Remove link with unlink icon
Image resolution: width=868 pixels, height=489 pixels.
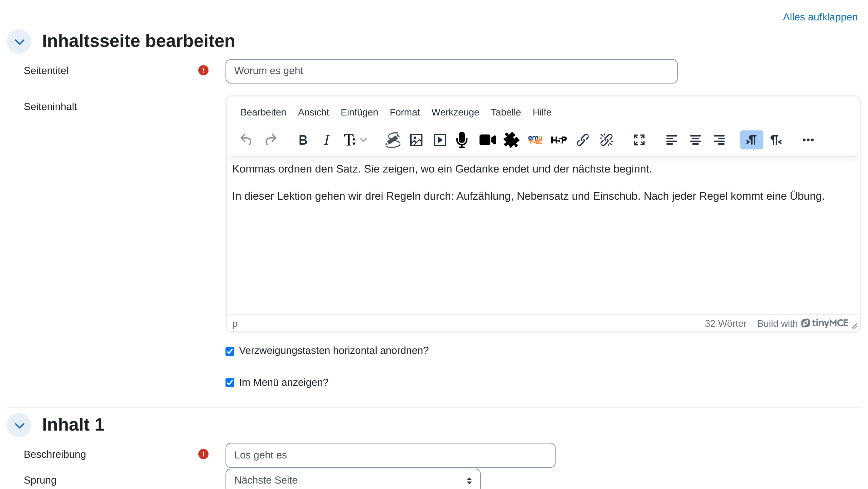tap(607, 140)
